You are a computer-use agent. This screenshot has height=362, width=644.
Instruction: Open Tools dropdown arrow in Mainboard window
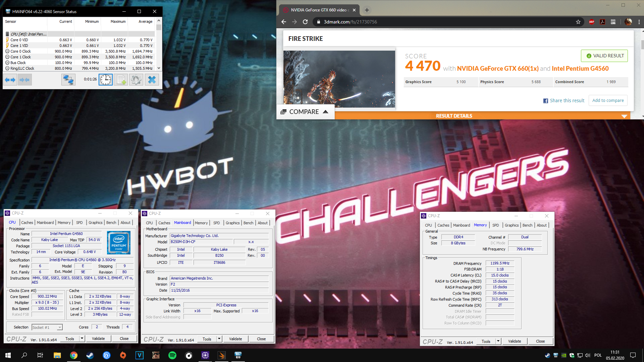(219, 339)
